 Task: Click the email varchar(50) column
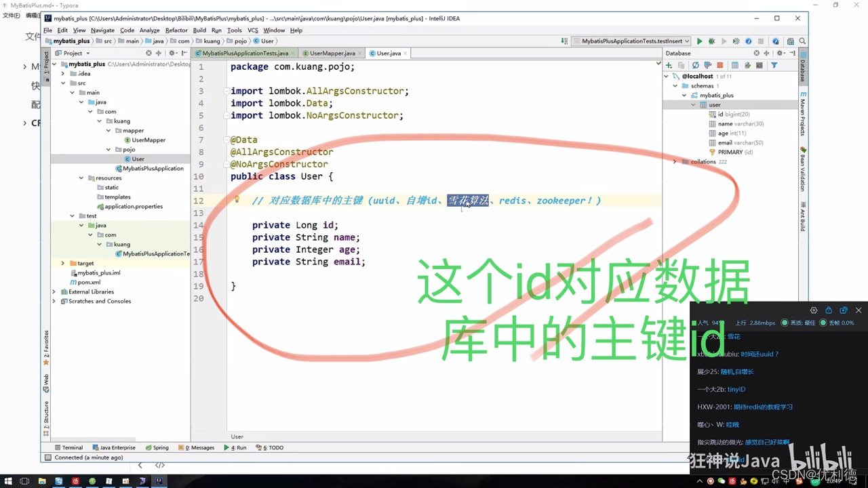point(736,142)
